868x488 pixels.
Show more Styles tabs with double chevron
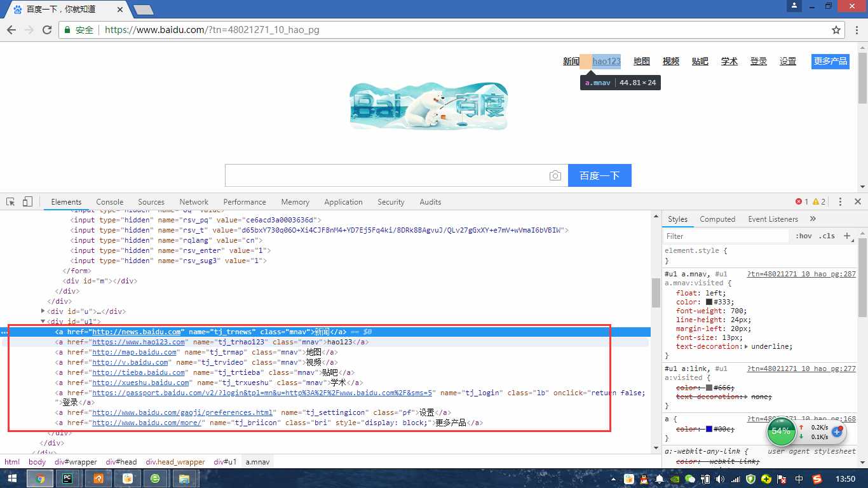coord(813,219)
